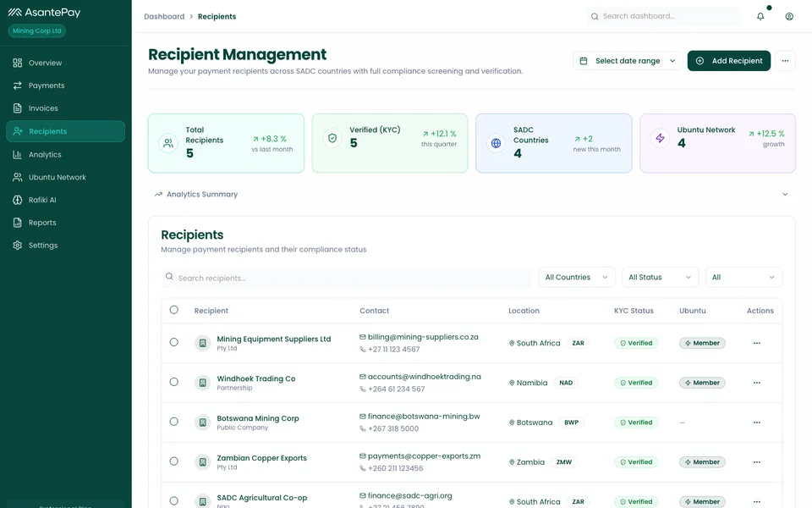This screenshot has height=508, width=812.
Task: Click the Add Recipient button
Action: click(x=728, y=61)
